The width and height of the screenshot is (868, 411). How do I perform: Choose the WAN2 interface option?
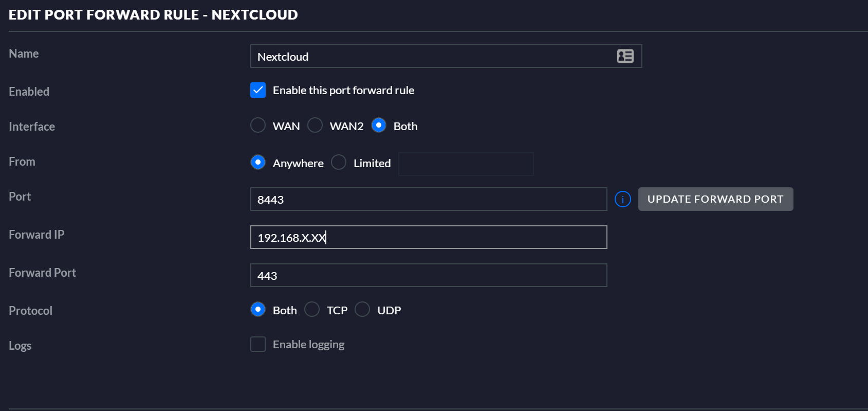pos(315,126)
